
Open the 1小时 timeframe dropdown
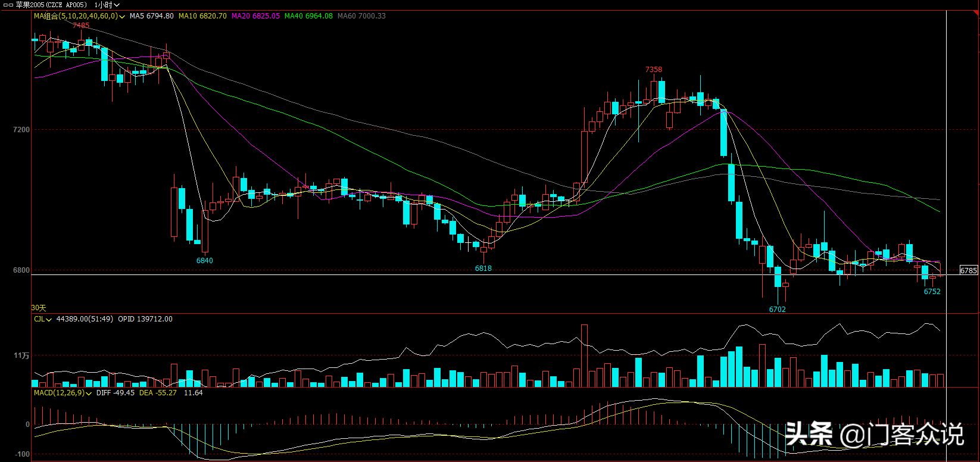pos(107,5)
